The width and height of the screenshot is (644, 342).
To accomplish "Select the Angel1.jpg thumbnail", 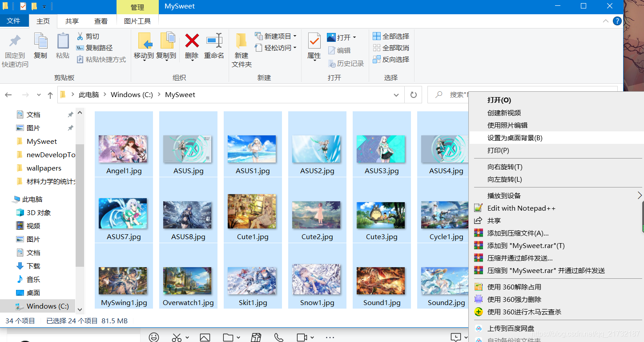I will (x=123, y=149).
